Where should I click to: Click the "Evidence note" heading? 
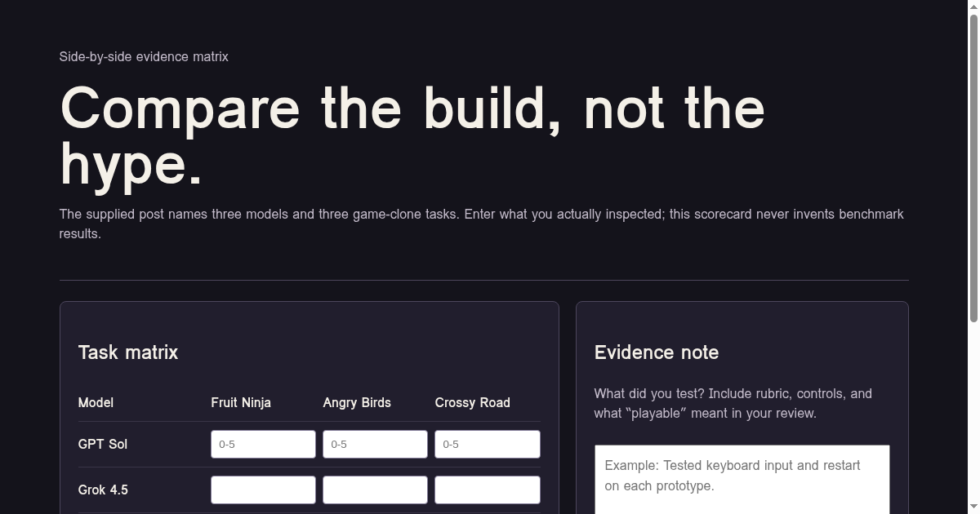tap(657, 352)
